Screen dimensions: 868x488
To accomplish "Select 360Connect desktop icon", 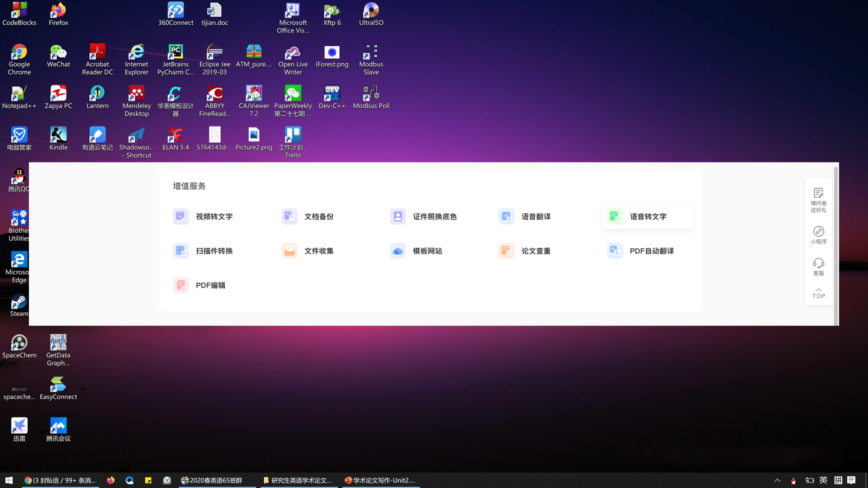I will pyautogui.click(x=176, y=14).
